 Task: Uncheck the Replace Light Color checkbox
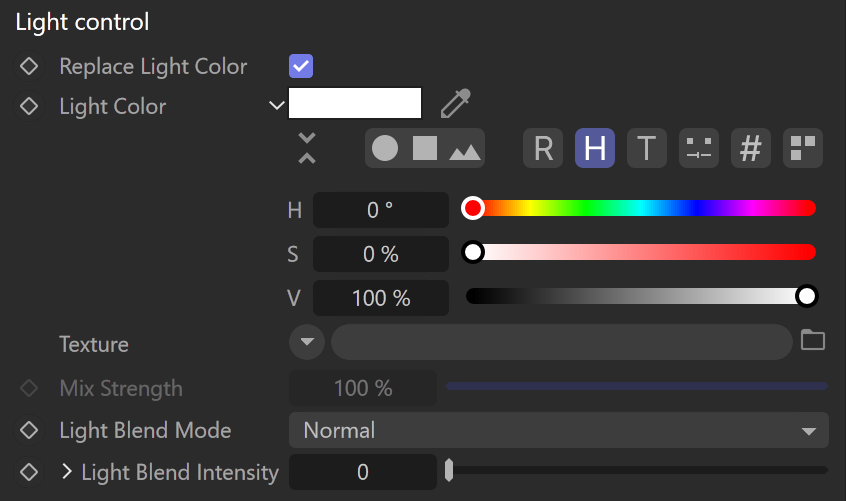301,66
